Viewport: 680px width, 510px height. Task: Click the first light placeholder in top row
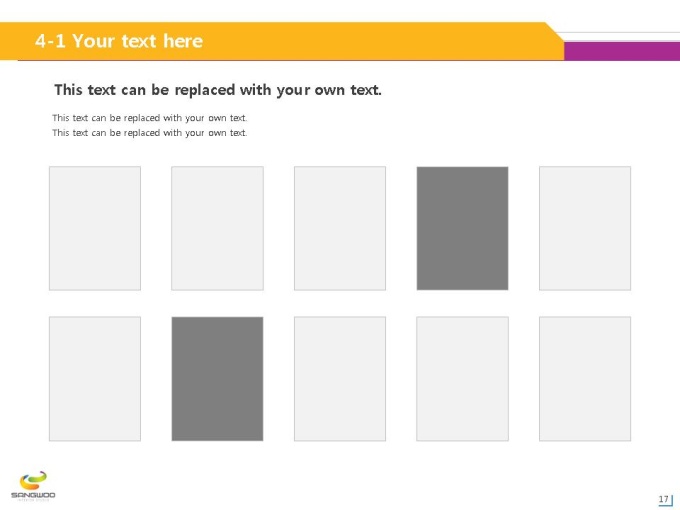95,228
